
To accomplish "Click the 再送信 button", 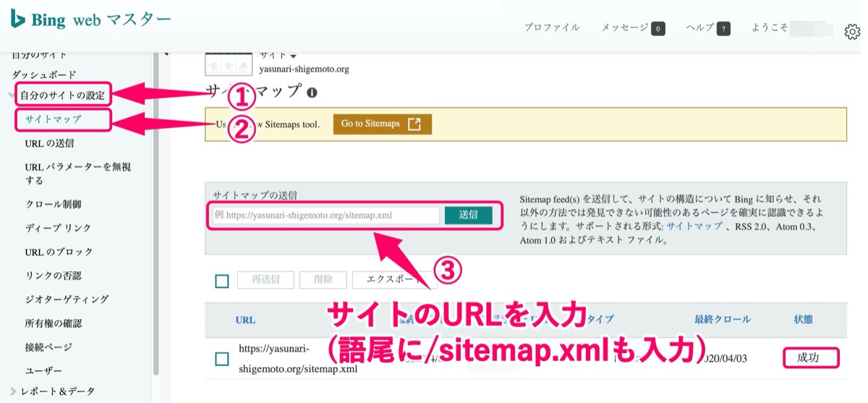I will (265, 280).
